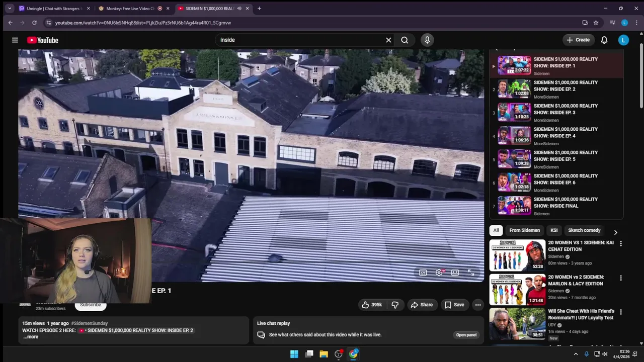Click the Create button
644x362 pixels.
(x=578, y=40)
